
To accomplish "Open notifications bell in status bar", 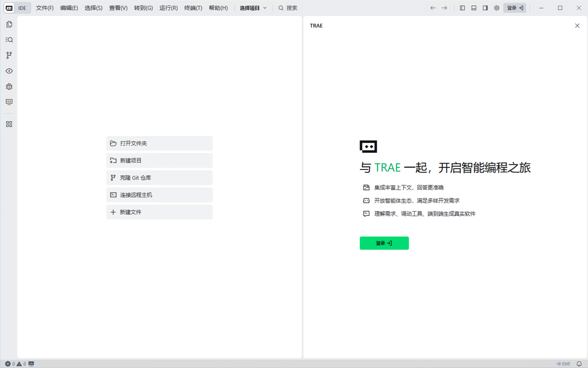I will click(x=579, y=364).
